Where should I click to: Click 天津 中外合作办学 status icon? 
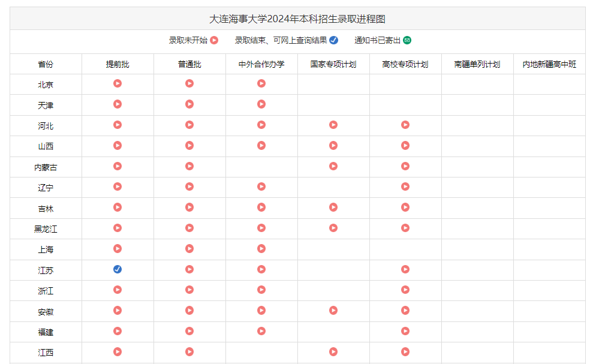261,104
